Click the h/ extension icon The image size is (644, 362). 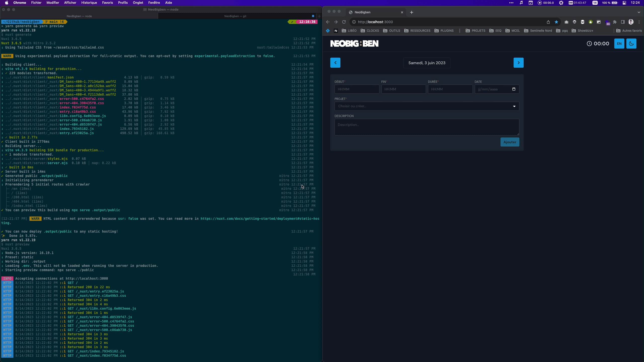[582, 22]
